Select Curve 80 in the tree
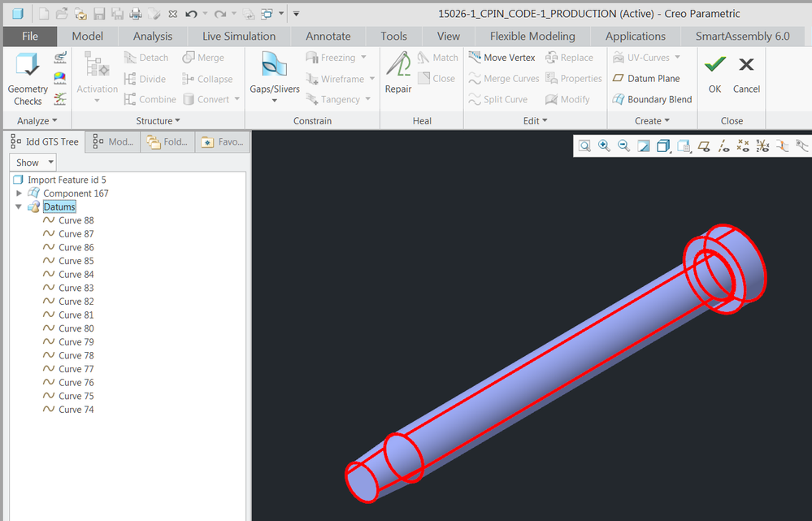 point(76,328)
